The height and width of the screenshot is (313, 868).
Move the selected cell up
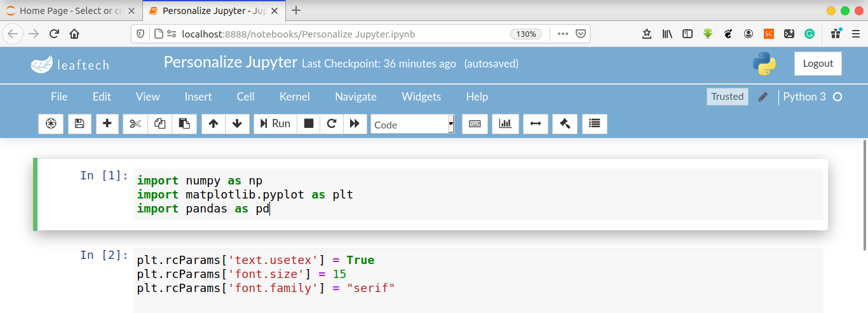214,124
